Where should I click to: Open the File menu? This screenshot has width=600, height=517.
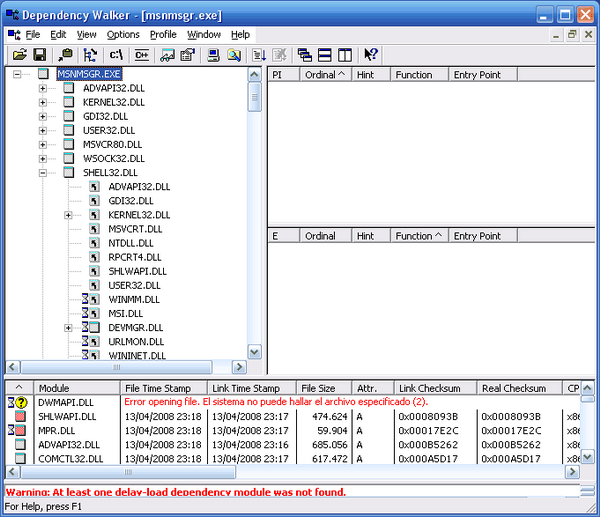point(33,35)
